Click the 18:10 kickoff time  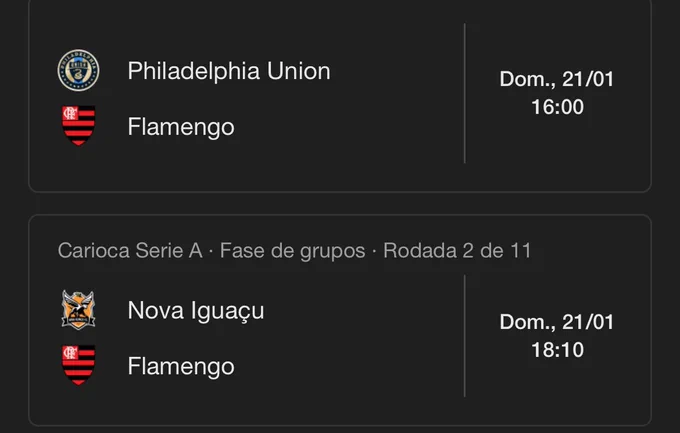557,350
